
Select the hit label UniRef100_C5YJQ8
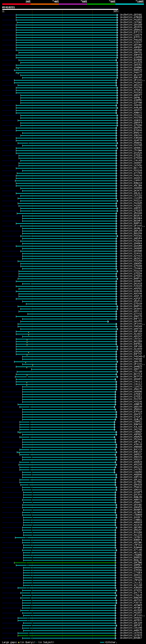click(x=131, y=371)
